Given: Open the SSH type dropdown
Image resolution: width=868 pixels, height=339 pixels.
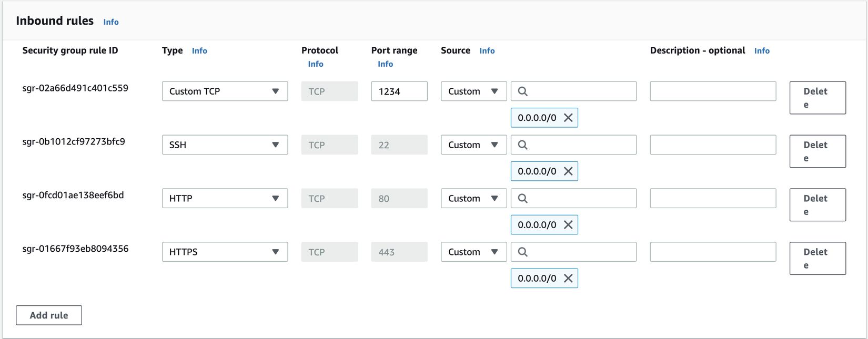Looking at the screenshot, I should tap(225, 145).
